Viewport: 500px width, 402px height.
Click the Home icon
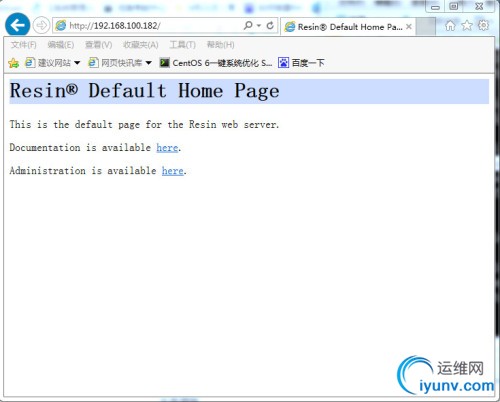point(450,25)
